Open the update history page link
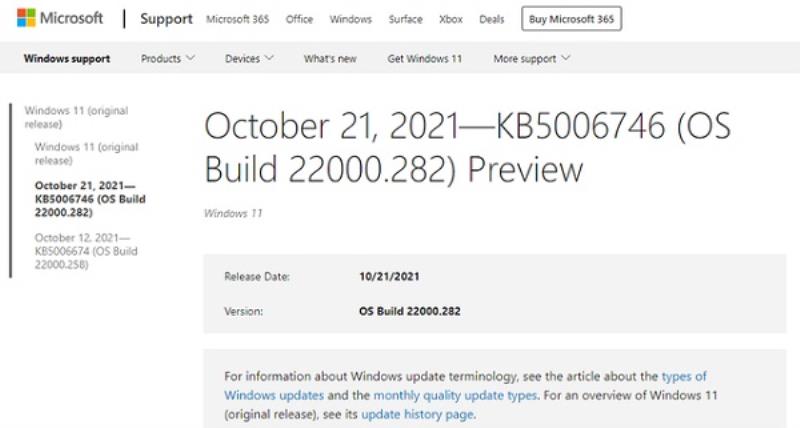The width and height of the screenshot is (800, 428). 417,414
